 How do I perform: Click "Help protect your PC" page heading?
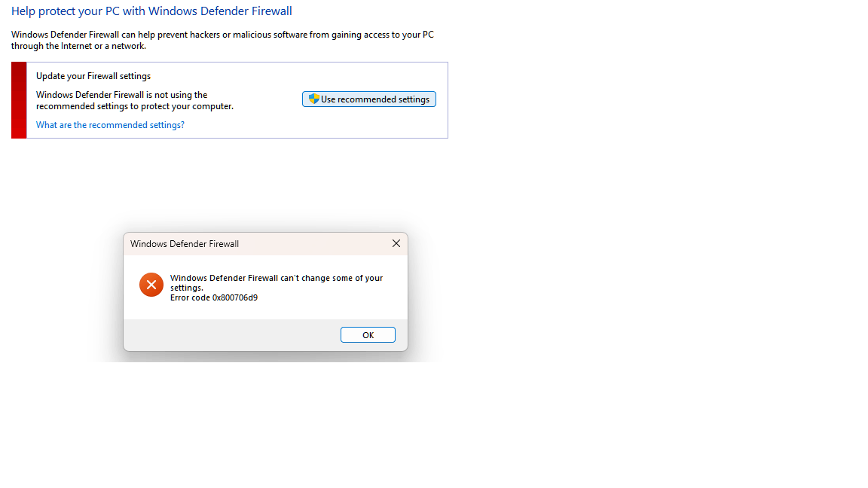(x=151, y=11)
